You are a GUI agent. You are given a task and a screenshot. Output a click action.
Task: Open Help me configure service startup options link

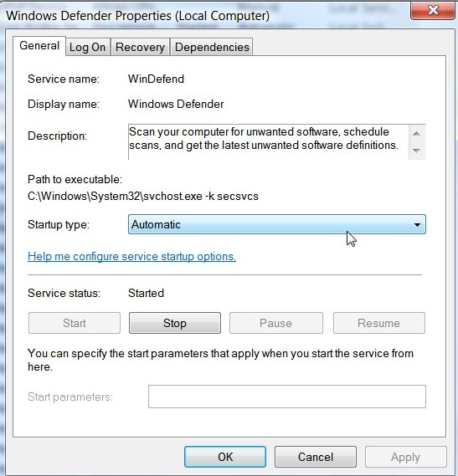point(131,257)
